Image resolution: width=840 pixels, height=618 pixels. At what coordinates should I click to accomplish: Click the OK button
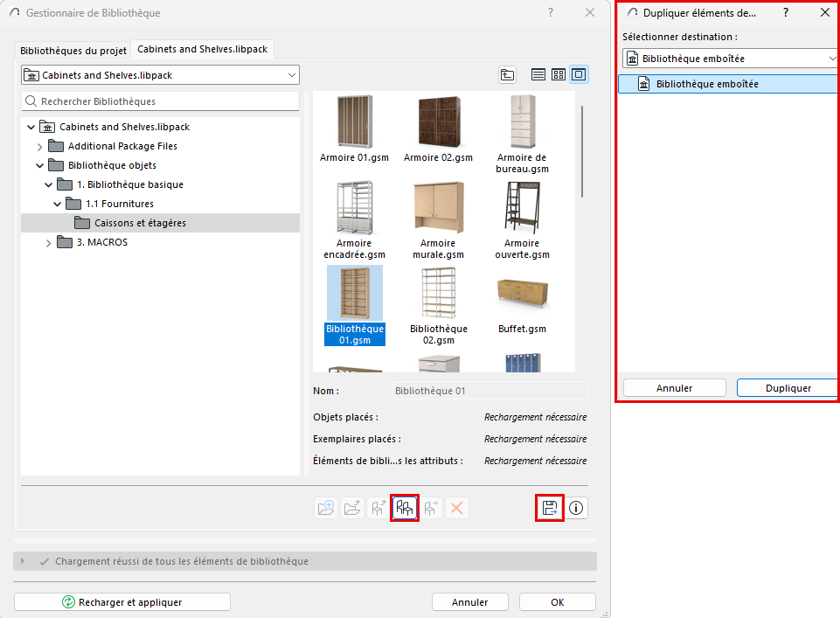tap(557, 602)
